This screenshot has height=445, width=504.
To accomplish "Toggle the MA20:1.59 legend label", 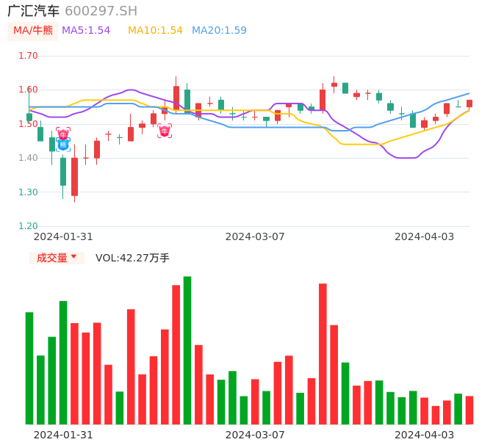I will 219,31.
